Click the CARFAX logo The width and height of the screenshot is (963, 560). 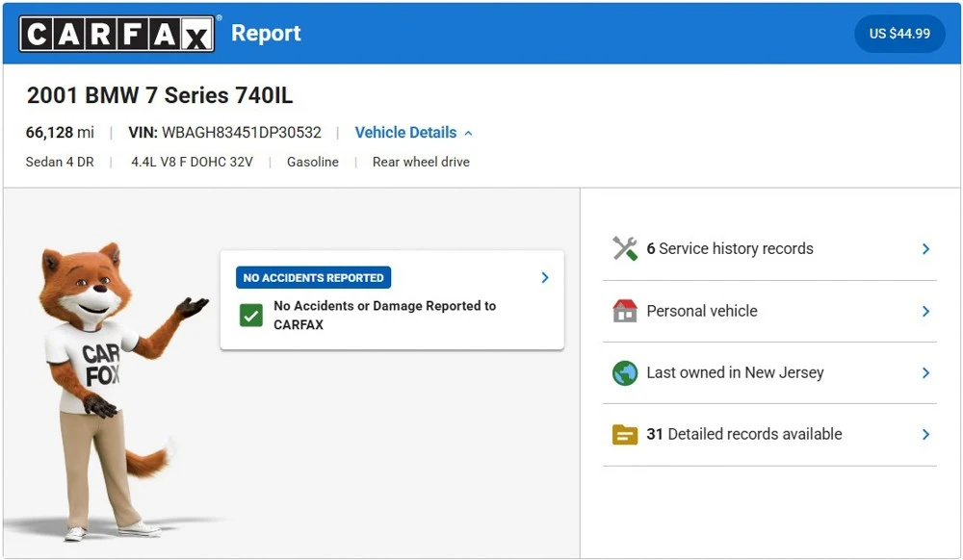pyautogui.click(x=117, y=34)
